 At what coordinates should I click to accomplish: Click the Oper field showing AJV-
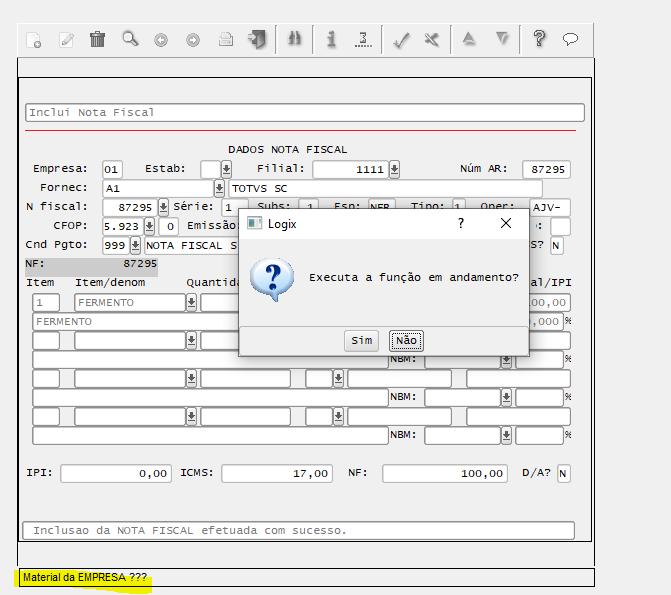tap(549, 208)
